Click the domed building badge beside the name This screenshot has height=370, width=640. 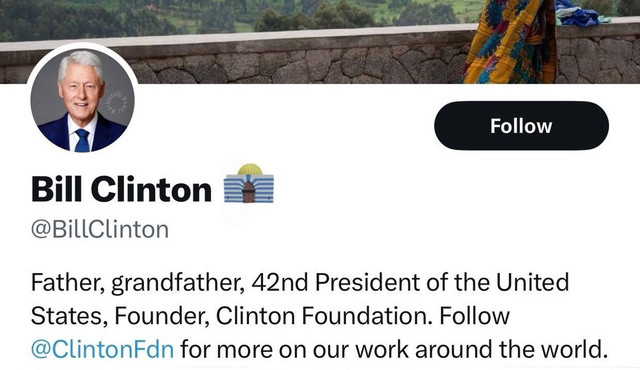[x=249, y=184]
